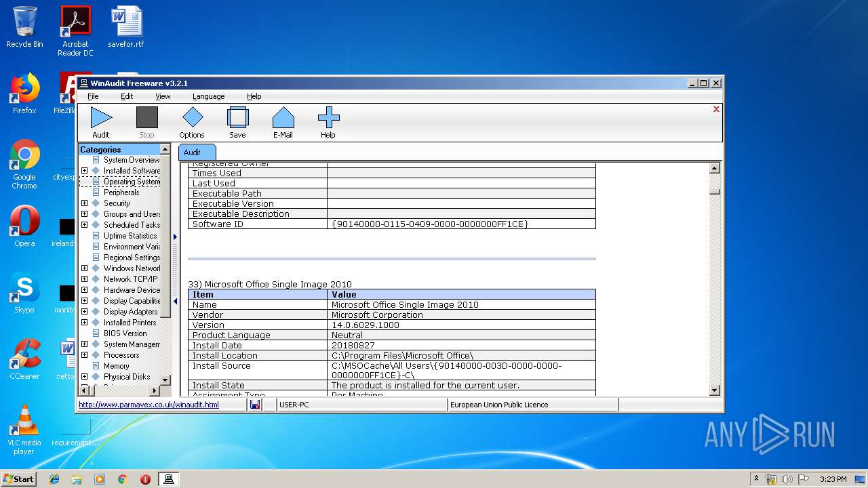Viewport: 868px width, 488px height.
Task: Open Internet Explorer from the taskbar
Action: point(54,479)
